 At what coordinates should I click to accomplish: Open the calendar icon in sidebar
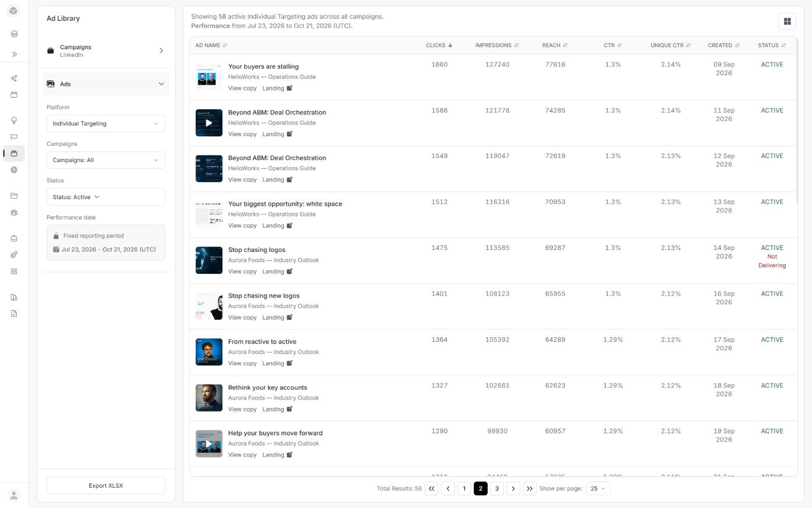pyautogui.click(x=14, y=94)
